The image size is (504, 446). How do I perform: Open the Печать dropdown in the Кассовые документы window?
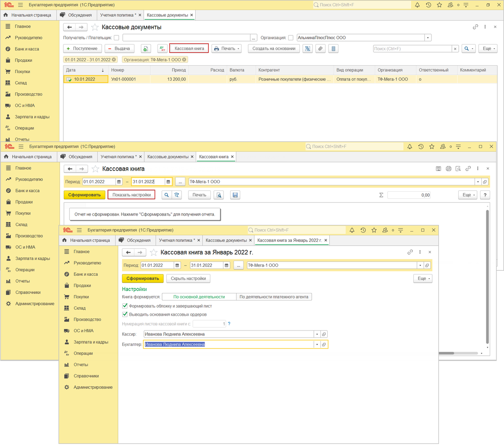tap(227, 49)
